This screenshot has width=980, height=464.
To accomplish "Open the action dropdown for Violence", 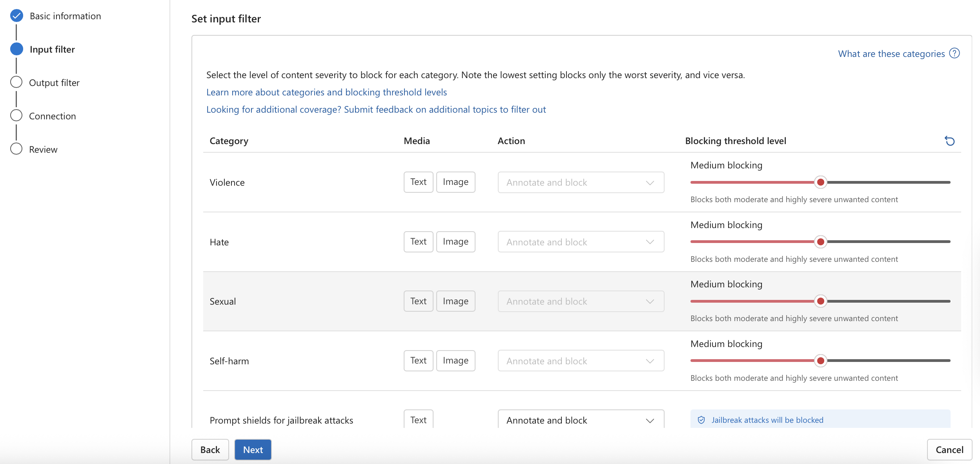I will pyautogui.click(x=580, y=182).
